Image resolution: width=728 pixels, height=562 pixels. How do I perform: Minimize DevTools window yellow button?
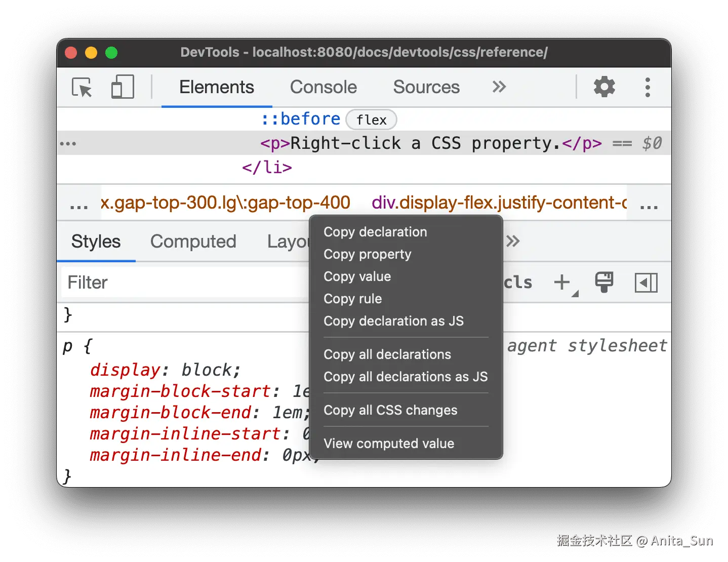(x=91, y=53)
